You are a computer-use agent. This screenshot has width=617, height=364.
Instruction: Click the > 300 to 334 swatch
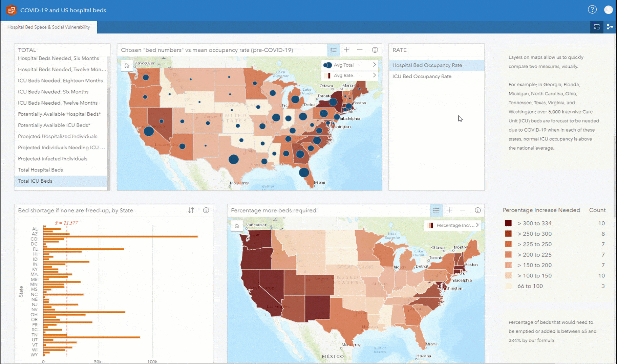pos(508,223)
